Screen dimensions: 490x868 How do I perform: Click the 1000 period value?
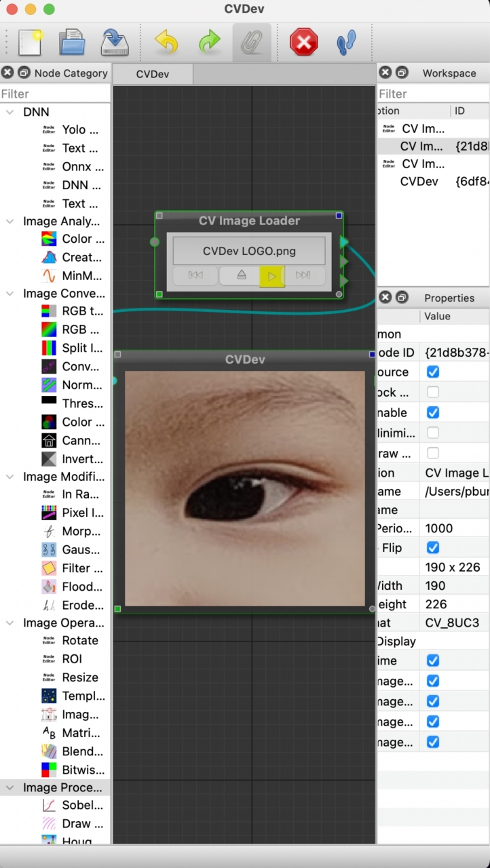439,528
